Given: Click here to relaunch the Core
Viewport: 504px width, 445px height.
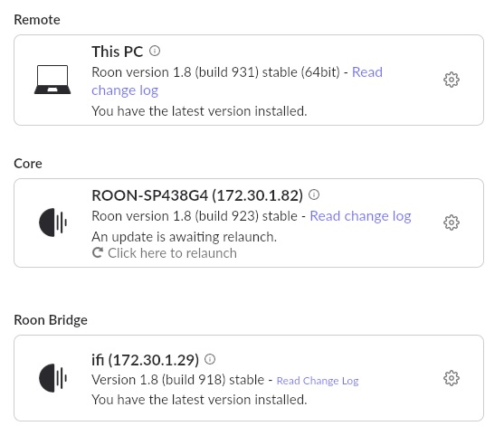Looking at the screenshot, I should [172, 253].
